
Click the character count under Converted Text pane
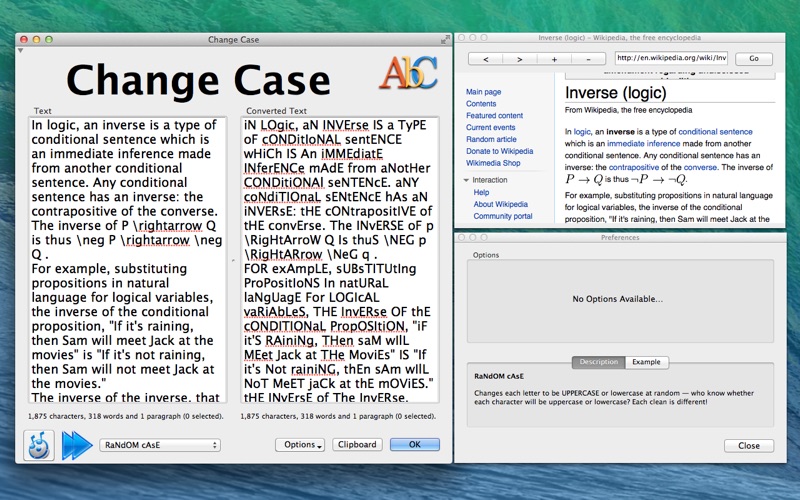pyautogui.click(x=338, y=416)
